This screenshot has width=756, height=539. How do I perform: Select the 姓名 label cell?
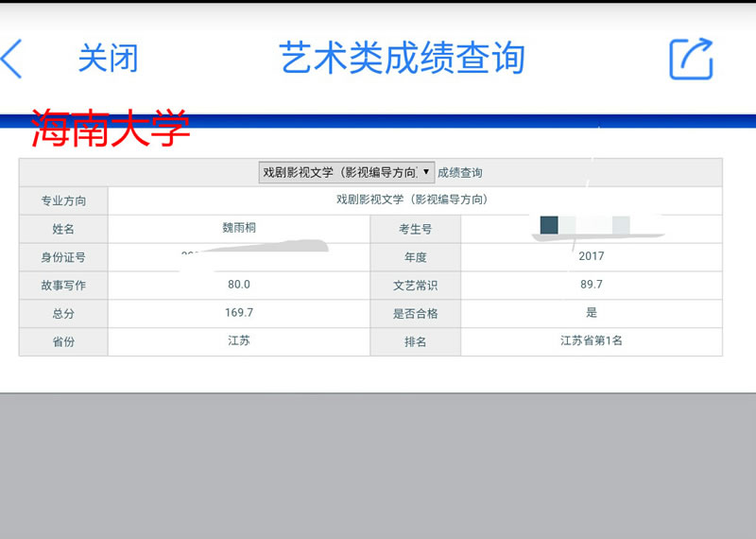pos(63,229)
